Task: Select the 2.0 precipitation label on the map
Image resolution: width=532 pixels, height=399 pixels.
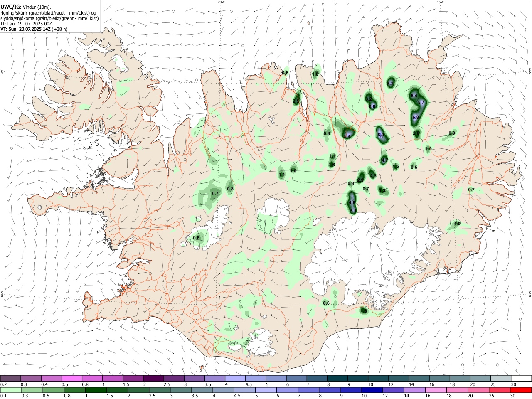Action: pos(416,133)
